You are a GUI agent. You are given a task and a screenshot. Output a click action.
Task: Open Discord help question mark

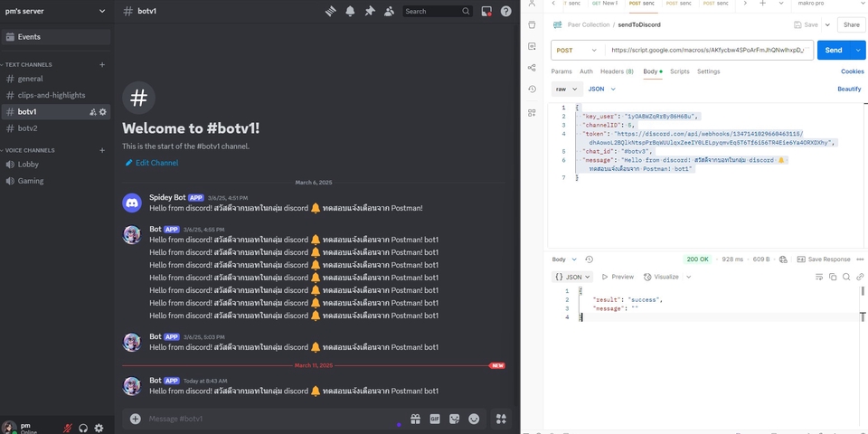coord(506,11)
